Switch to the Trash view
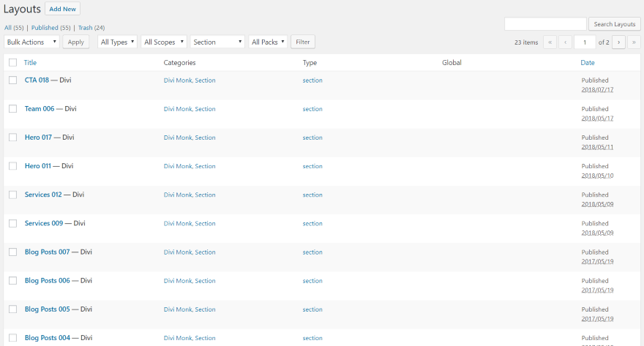 pos(91,28)
